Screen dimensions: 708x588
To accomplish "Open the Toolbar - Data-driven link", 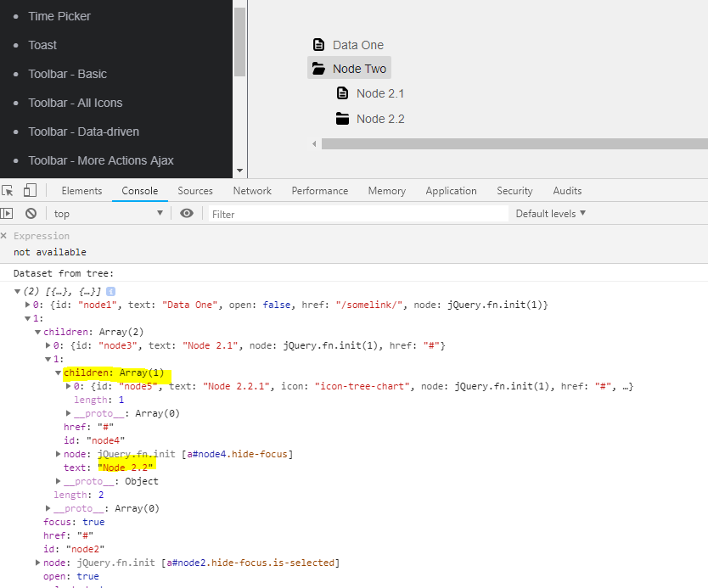I will coord(83,132).
